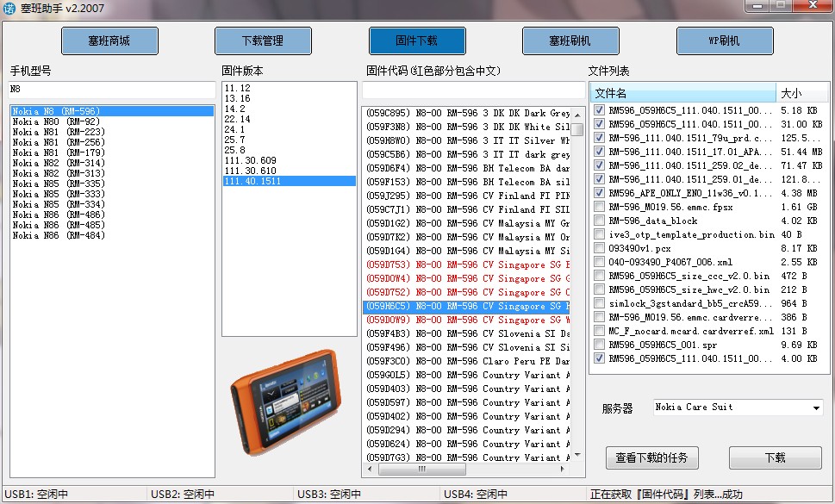Select Nokia N8 (RM-596) in model list

click(112, 111)
